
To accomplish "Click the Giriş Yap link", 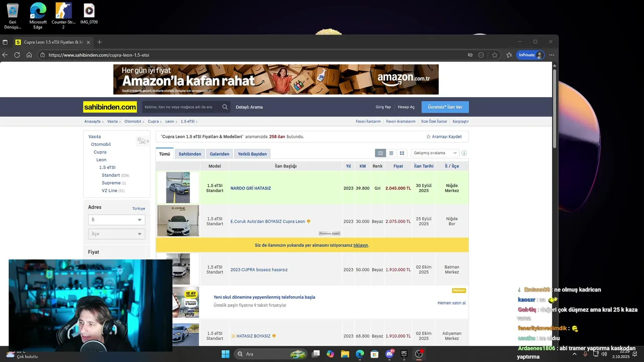I will [x=383, y=107].
